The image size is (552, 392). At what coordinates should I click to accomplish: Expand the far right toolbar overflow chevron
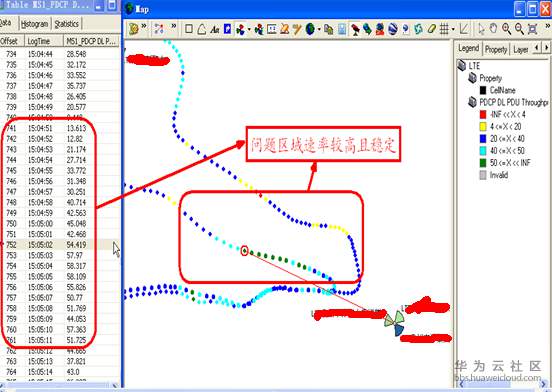pos(547,26)
